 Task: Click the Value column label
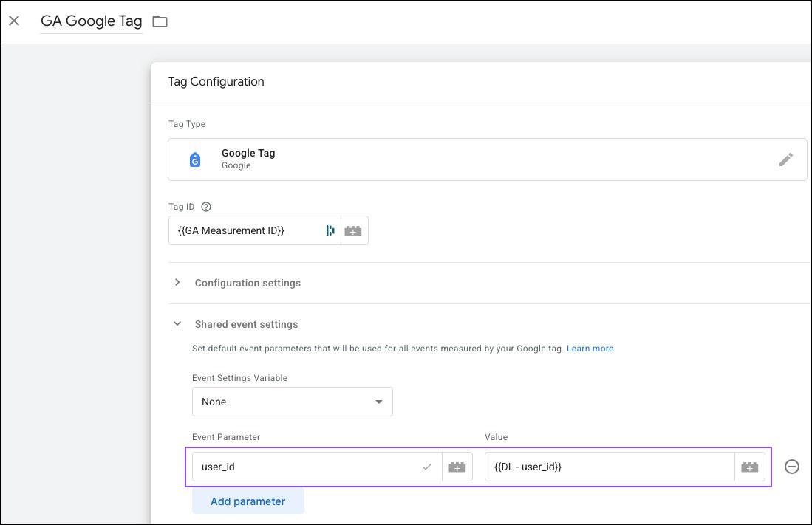click(x=496, y=437)
